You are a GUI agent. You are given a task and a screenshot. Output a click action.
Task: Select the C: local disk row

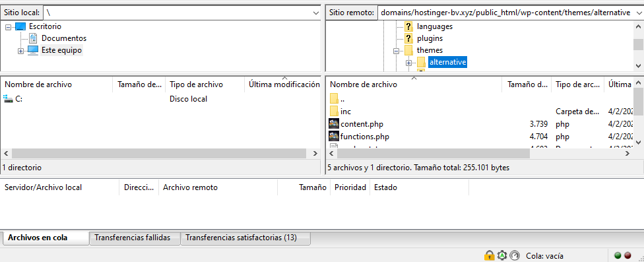(x=160, y=99)
